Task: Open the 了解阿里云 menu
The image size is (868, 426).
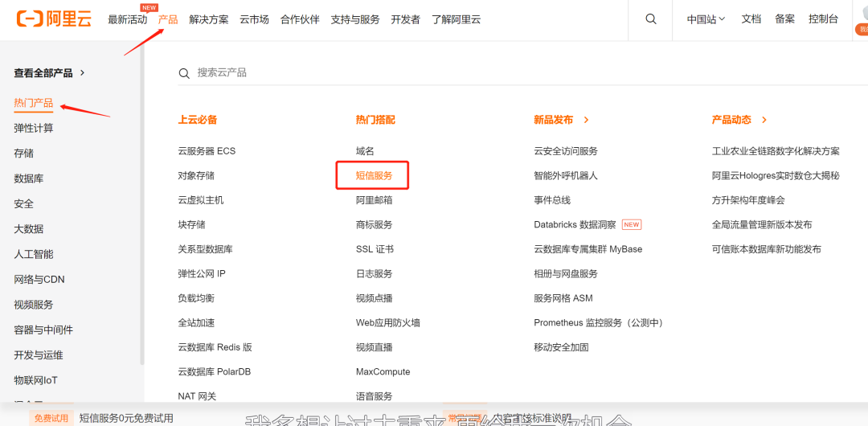Action: point(457,19)
